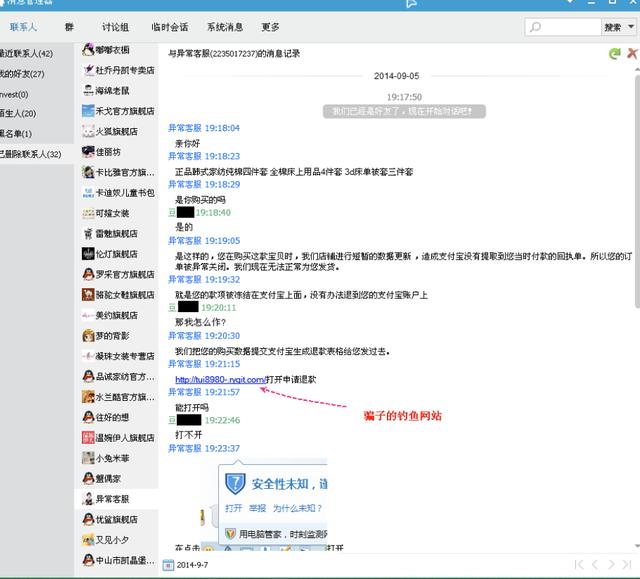
Task: Select 品诚家纺官方... in contact list
Action: [x=116, y=377]
